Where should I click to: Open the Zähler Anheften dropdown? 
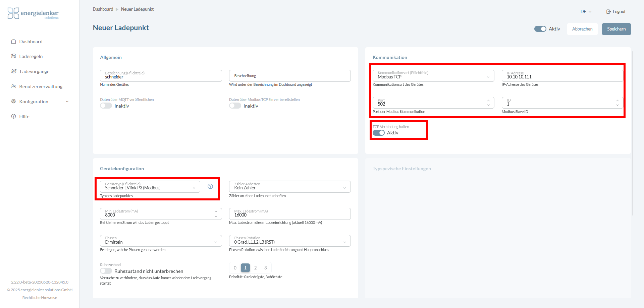(x=289, y=187)
